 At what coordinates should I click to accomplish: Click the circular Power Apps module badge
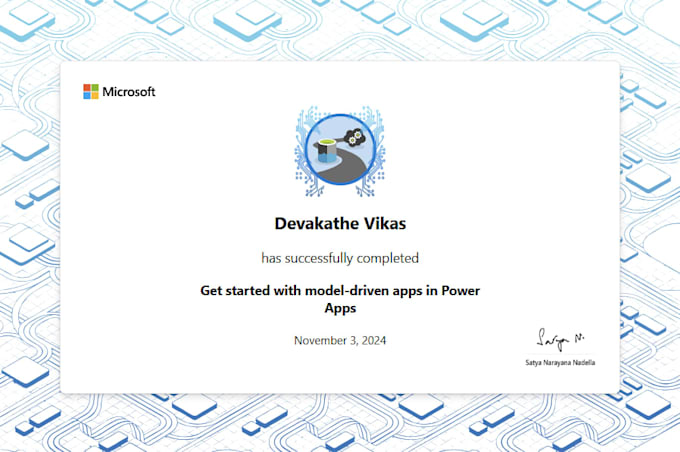point(340,150)
